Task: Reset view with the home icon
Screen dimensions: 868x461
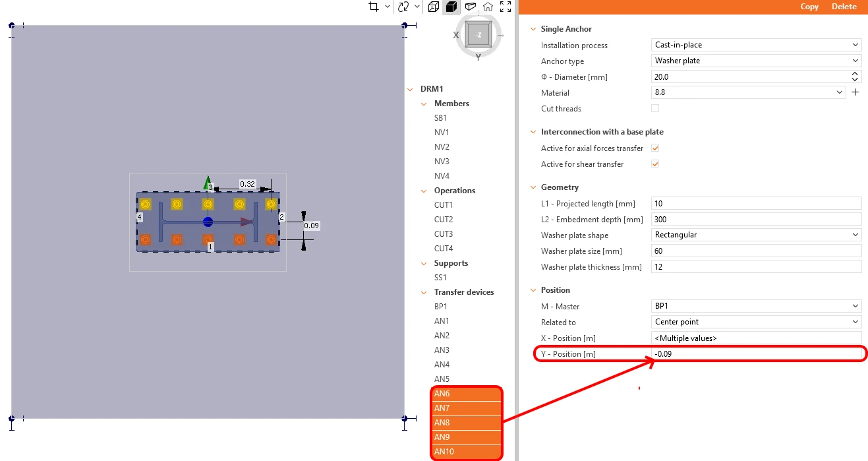Action: pos(488,7)
